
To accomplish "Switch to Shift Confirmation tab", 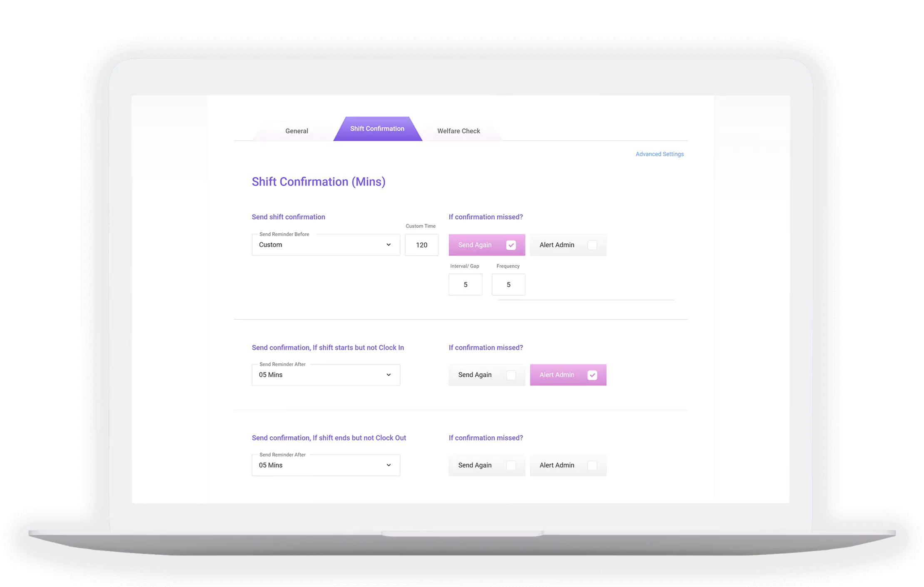I will click(377, 129).
